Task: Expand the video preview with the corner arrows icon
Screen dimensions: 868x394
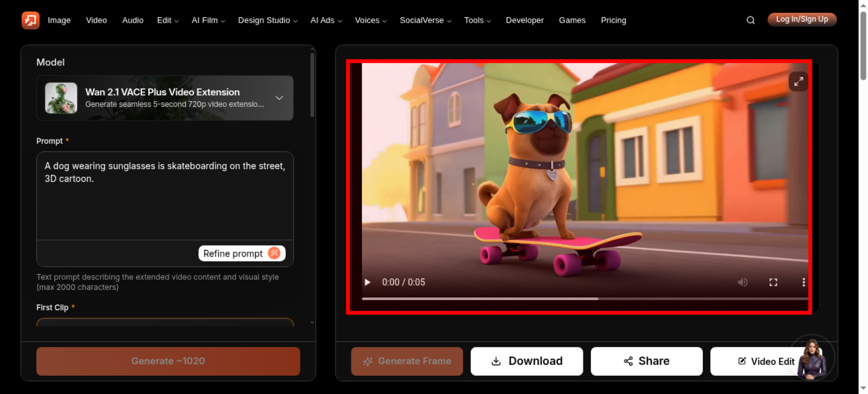Action: pyautogui.click(x=798, y=82)
